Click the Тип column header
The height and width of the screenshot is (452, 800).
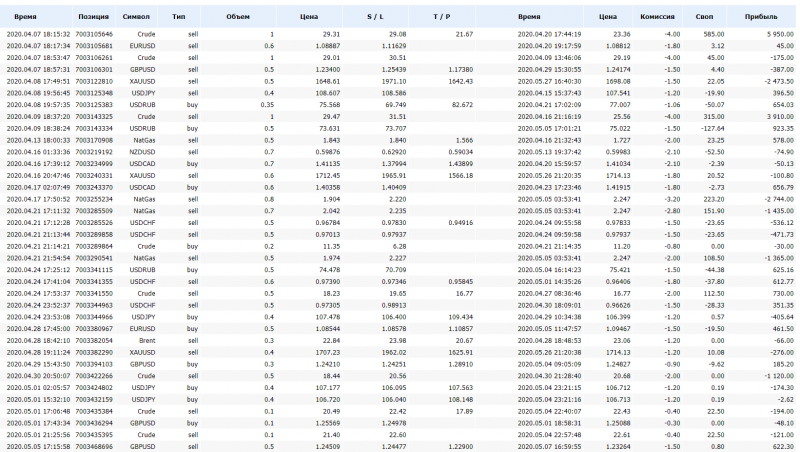pos(179,17)
